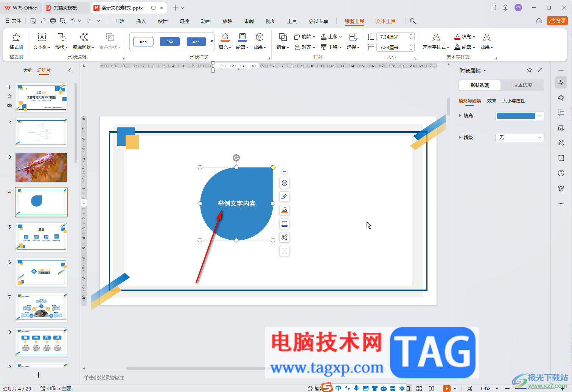
Task: Click the search magnifier in ribbon
Action: pyautogui.click(x=413, y=21)
